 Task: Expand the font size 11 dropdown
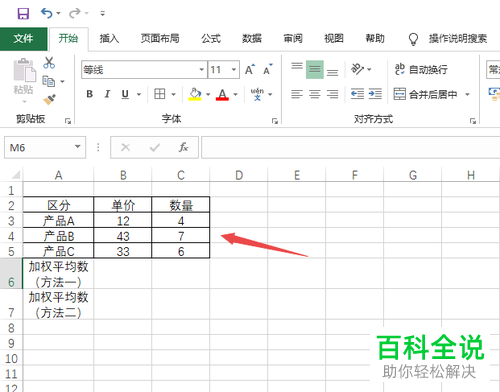pos(234,70)
